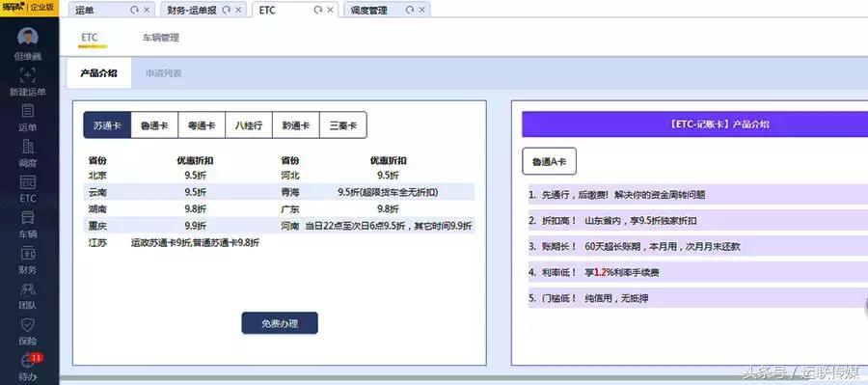The width and height of the screenshot is (868, 385).
Task: Open the user avatar profile
Action: (x=28, y=37)
